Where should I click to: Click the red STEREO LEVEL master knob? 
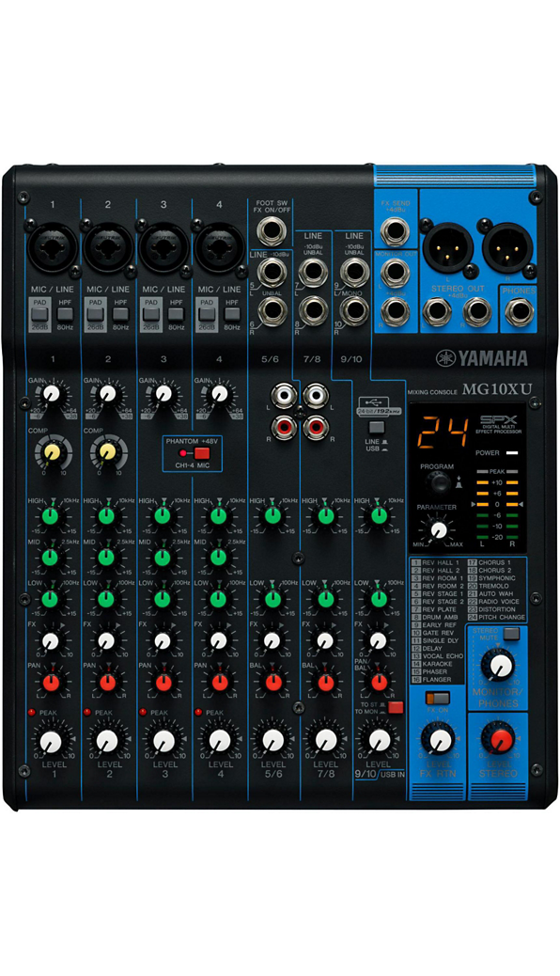498,740
